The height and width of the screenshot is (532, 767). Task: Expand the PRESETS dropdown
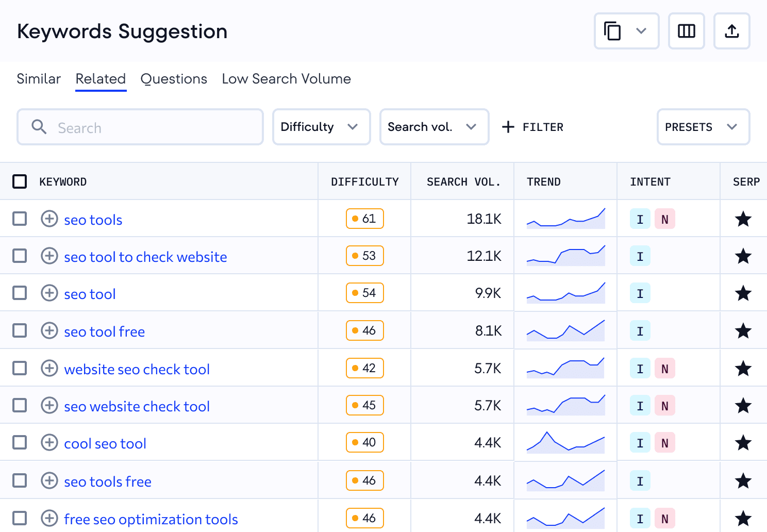(703, 127)
